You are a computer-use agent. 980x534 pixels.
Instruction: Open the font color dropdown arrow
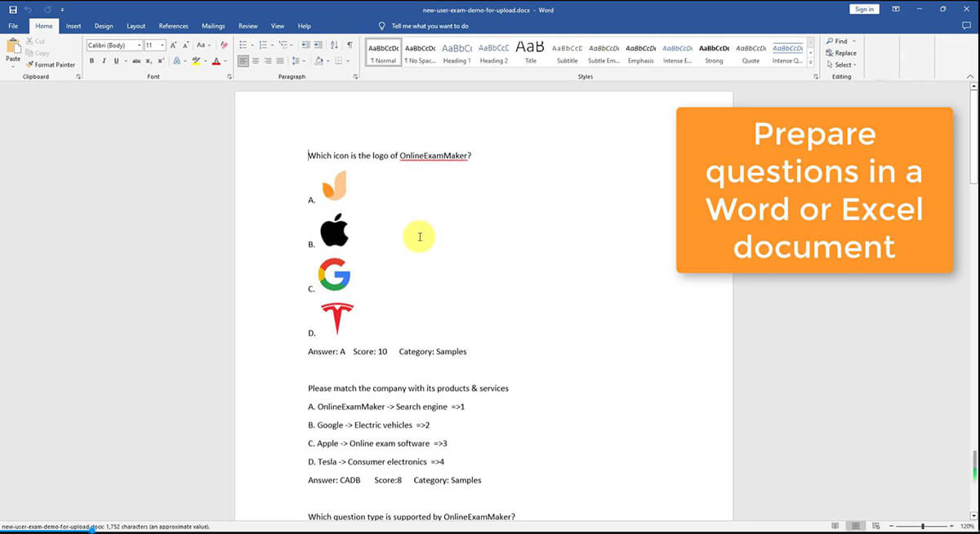coord(225,61)
